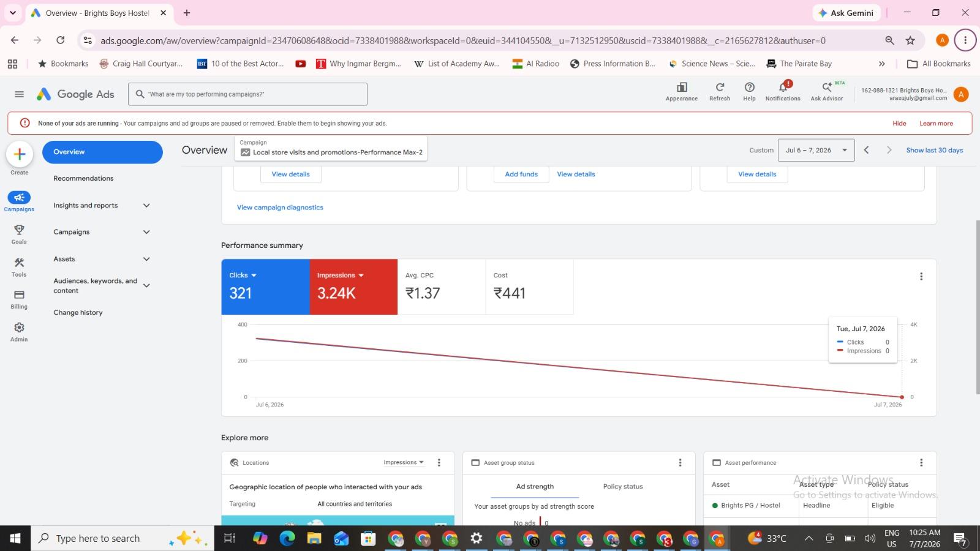Open Campaigns in the left rail
The image size is (980, 551).
(x=19, y=201)
